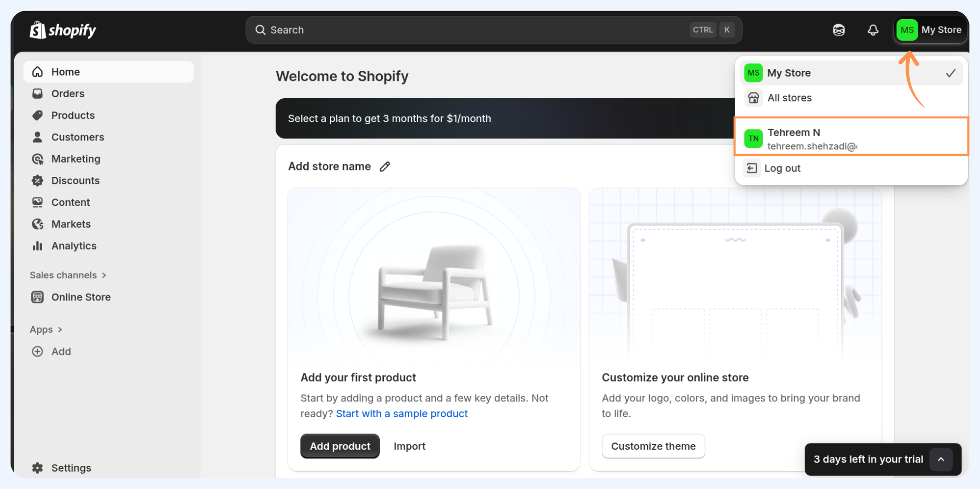Click the Log out door icon

(x=752, y=168)
